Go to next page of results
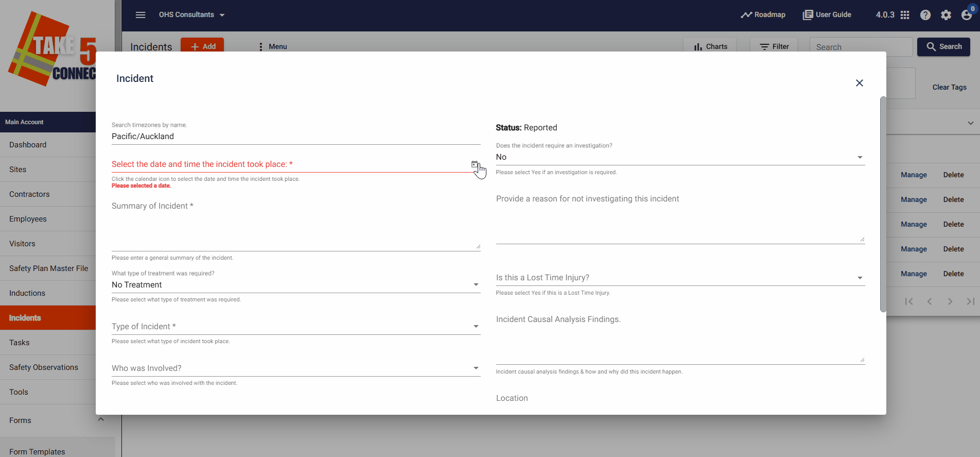980x457 pixels. (x=950, y=301)
